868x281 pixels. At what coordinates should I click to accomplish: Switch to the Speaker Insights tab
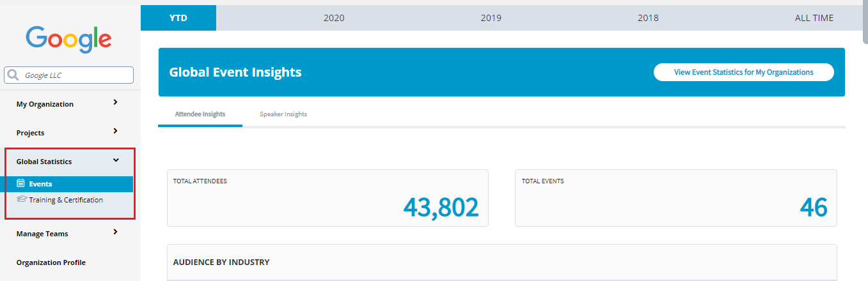(x=283, y=114)
